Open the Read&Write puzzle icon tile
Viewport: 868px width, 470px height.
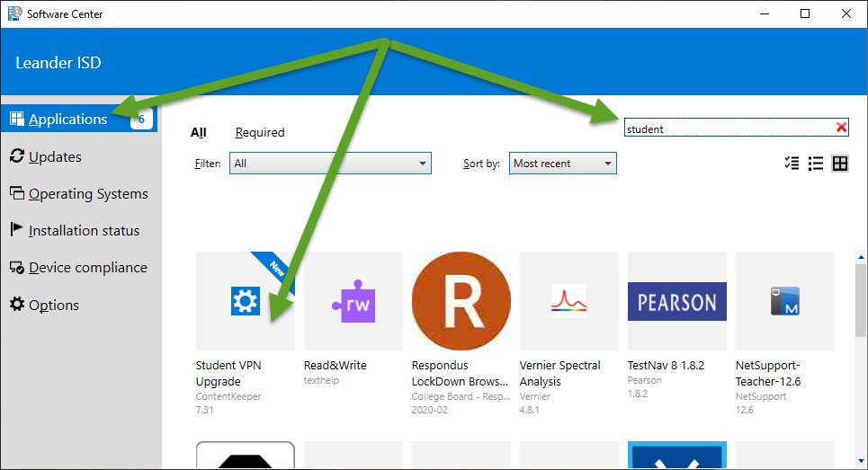click(353, 301)
